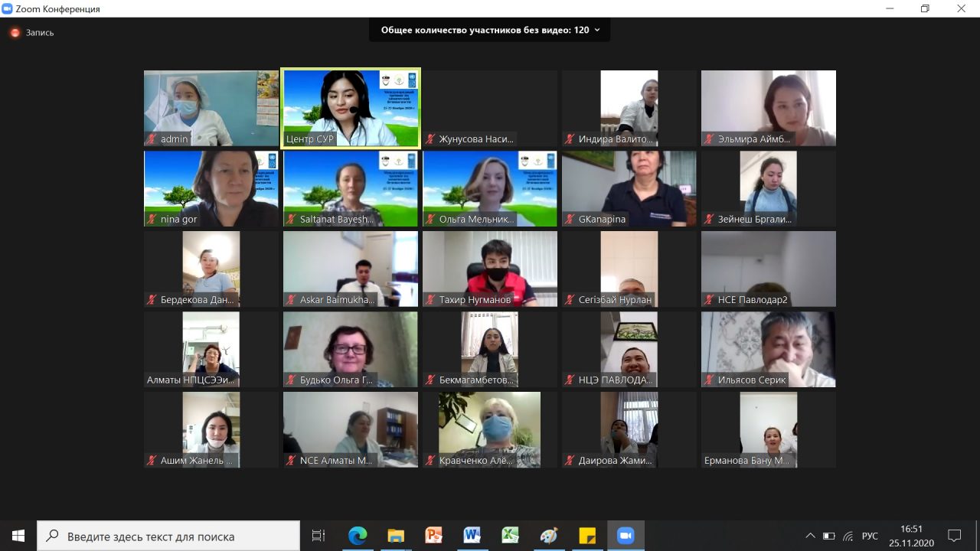Click muted mic icon on Ильясов Серик tile

pyautogui.click(x=709, y=380)
